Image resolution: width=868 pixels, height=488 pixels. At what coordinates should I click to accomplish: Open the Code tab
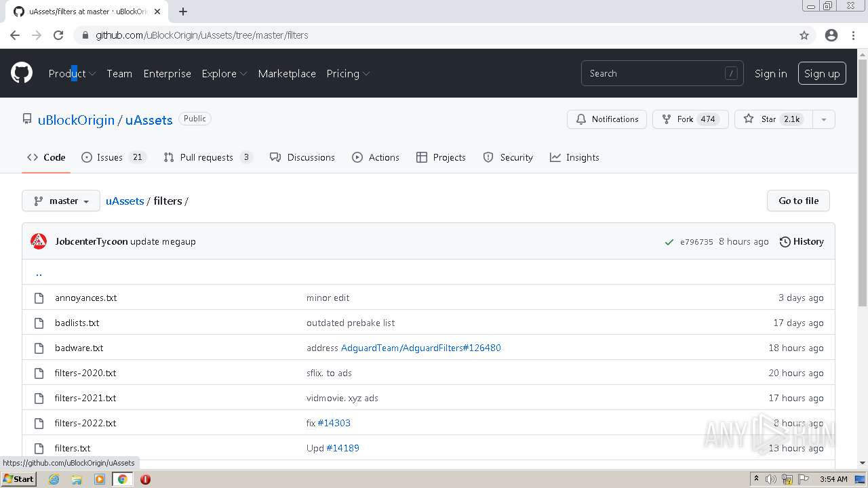click(x=46, y=157)
